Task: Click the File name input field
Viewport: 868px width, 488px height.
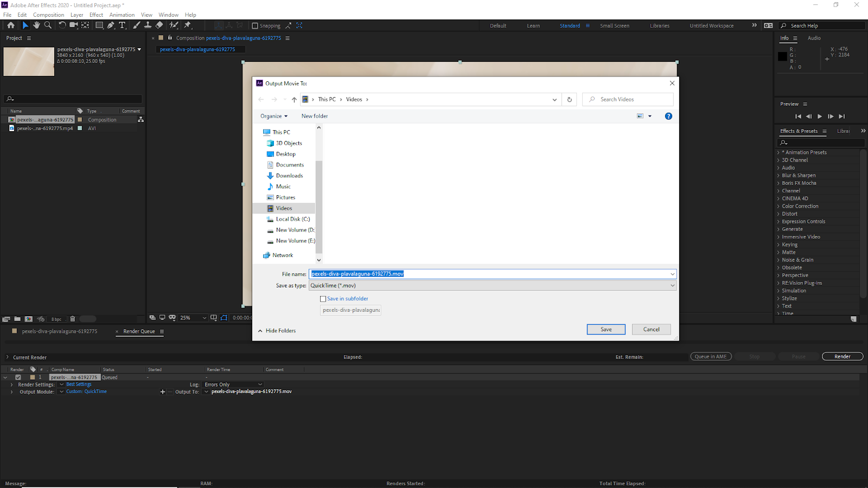Action: point(488,274)
